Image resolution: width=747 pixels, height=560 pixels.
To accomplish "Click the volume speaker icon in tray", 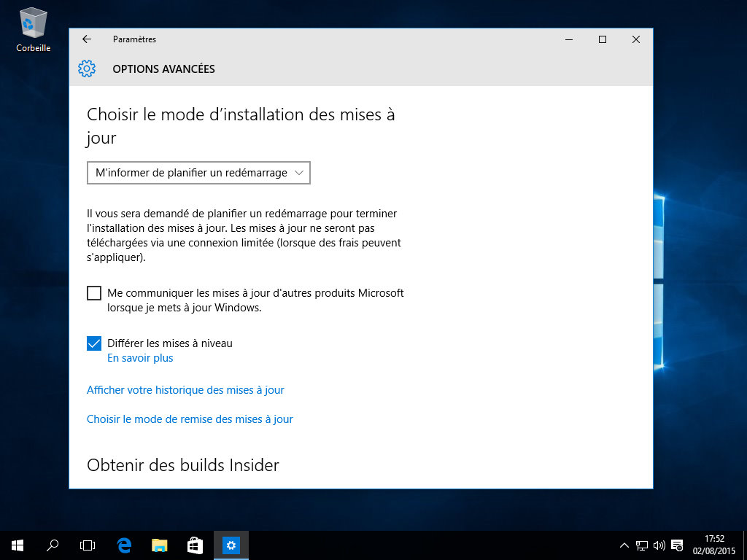I will [659, 545].
